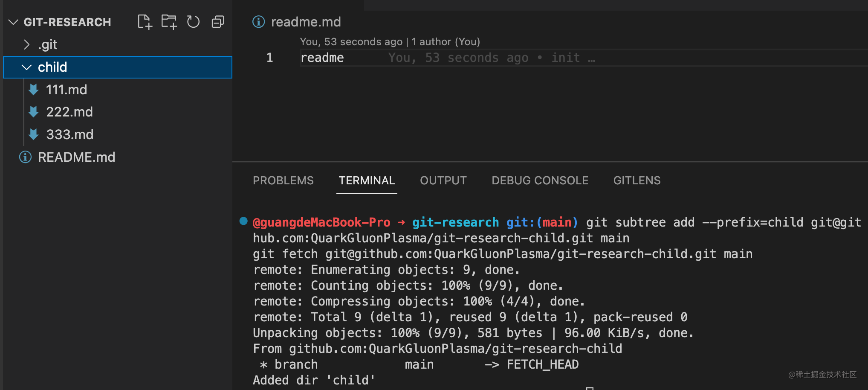This screenshot has width=868, height=390.
Task: Switch to the GITLENS panel tab
Action: [637, 180]
